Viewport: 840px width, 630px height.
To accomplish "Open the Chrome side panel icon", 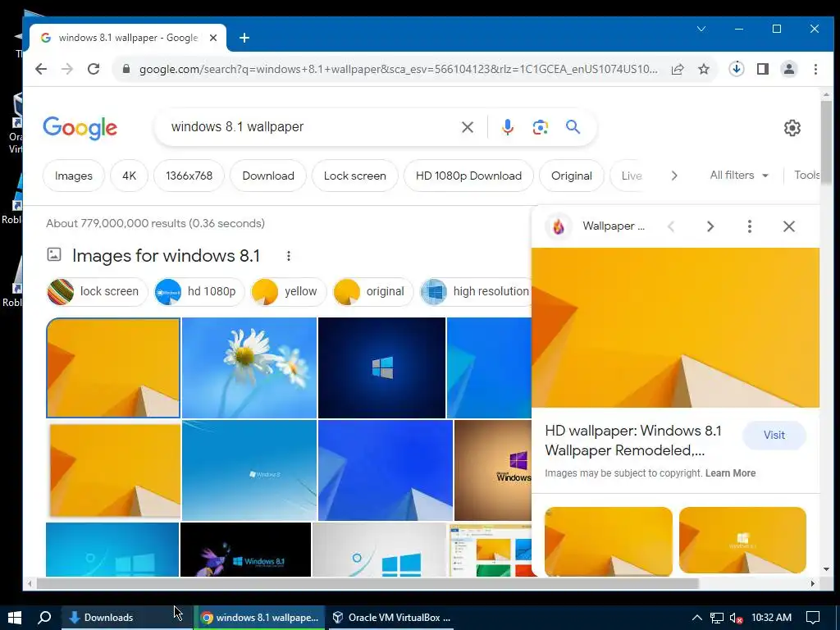I will coord(763,69).
